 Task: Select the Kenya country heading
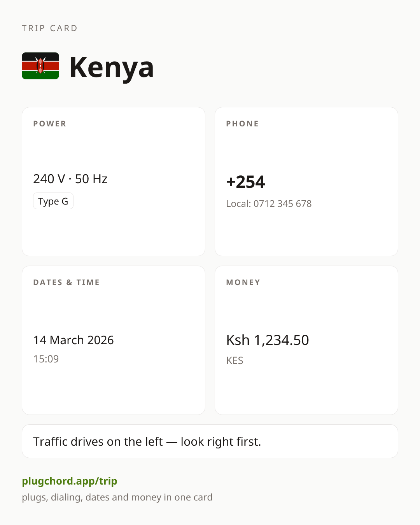pyautogui.click(x=112, y=67)
